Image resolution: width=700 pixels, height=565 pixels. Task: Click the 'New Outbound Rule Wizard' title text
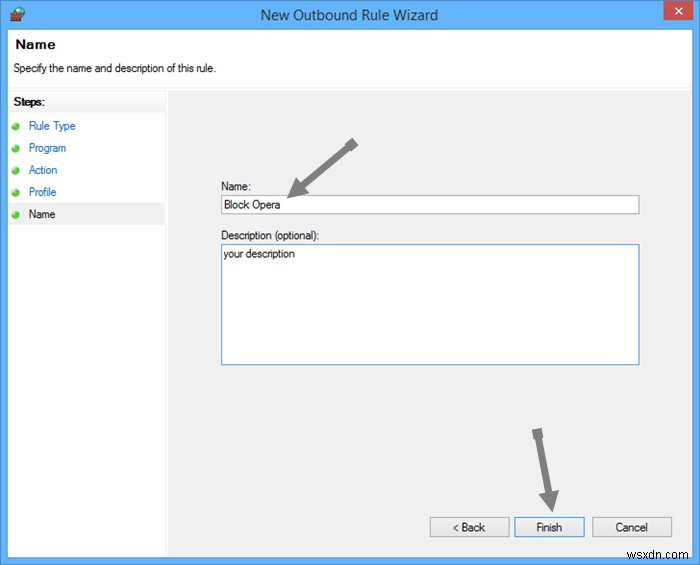tap(349, 15)
